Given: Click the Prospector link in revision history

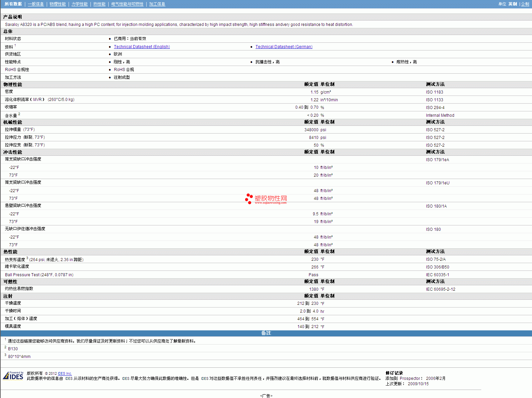Looking at the screenshot, I should click(410, 378).
